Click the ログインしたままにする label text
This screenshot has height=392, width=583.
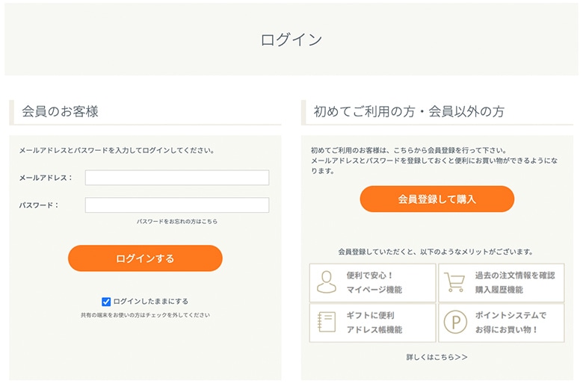coord(150,302)
